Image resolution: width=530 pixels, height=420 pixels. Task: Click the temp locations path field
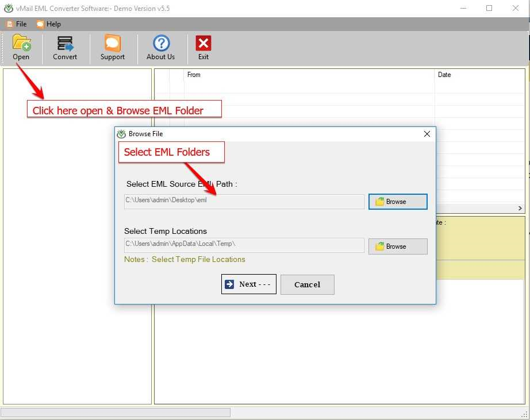coord(244,245)
